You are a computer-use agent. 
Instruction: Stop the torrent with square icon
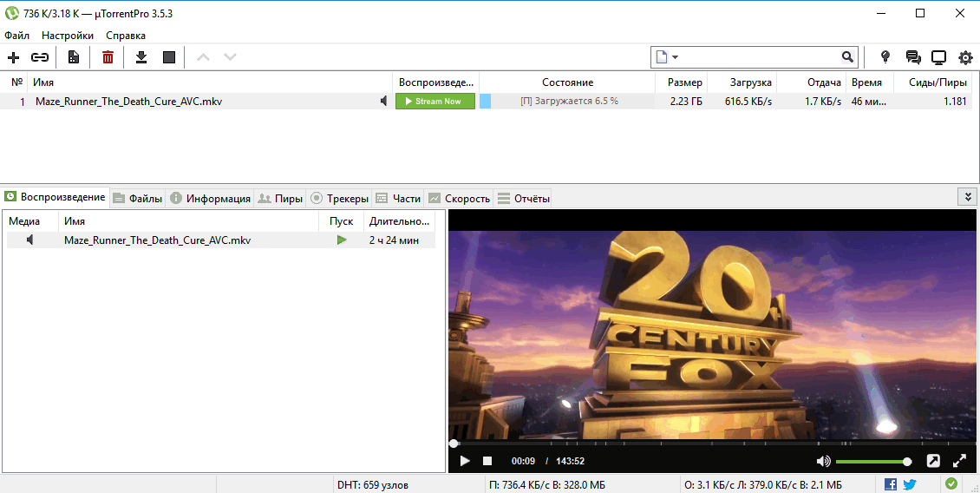click(169, 57)
